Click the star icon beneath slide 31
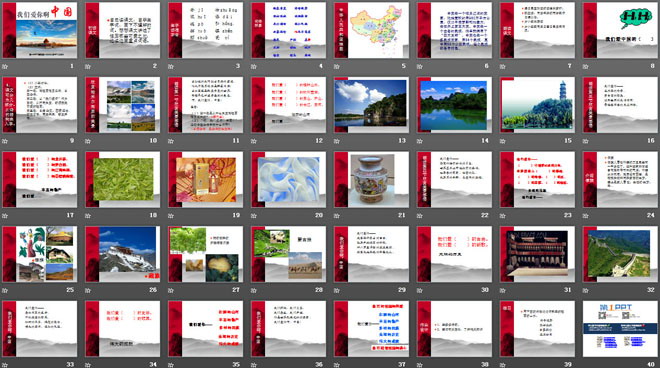Screen dimensions: 660x368 503,290
